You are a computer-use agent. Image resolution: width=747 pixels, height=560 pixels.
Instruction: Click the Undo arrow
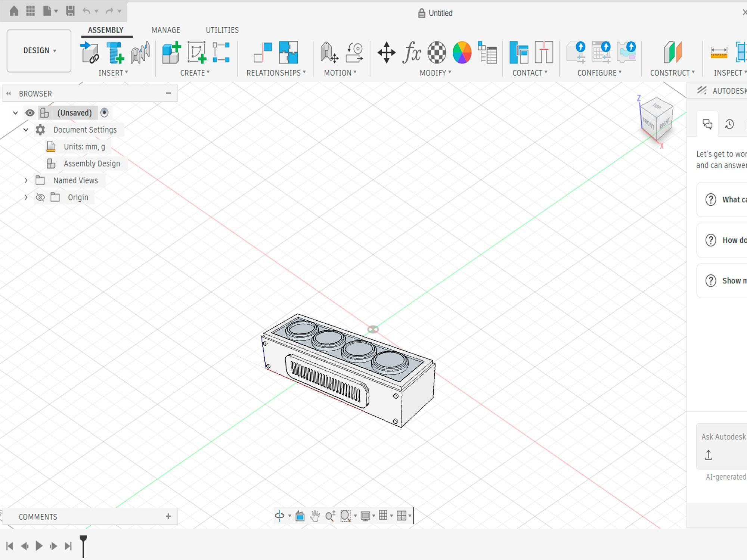(x=87, y=11)
